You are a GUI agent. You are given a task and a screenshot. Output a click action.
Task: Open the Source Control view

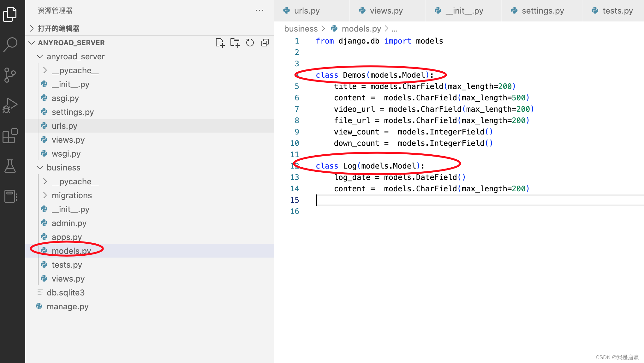tap(10, 75)
